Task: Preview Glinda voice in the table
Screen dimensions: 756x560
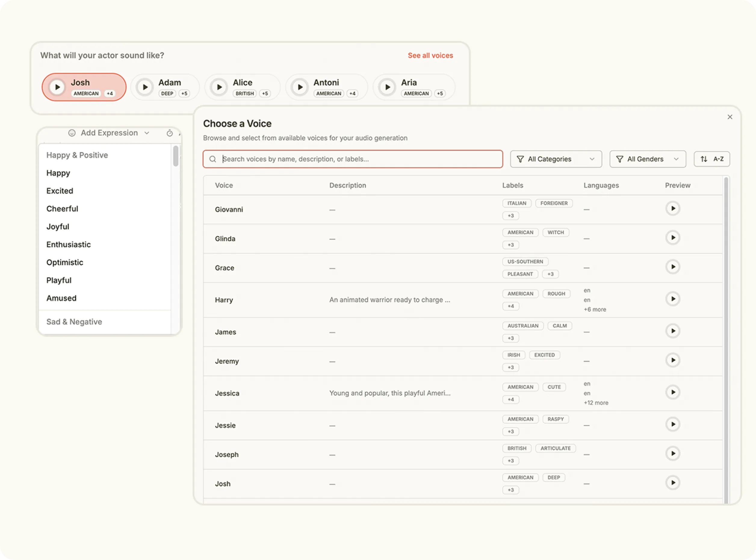Action: coord(673,238)
